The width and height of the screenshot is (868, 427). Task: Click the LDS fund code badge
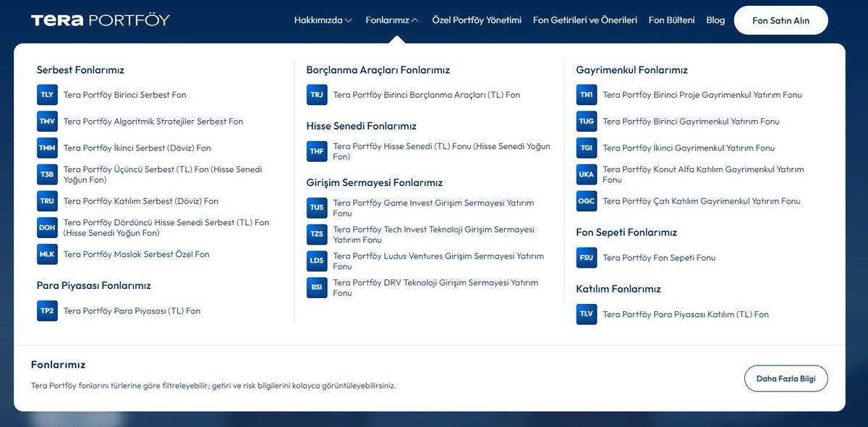coord(317,261)
